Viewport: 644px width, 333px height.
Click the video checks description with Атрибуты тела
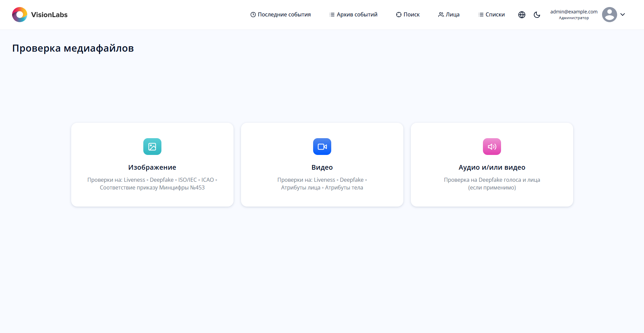click(322, 184)
